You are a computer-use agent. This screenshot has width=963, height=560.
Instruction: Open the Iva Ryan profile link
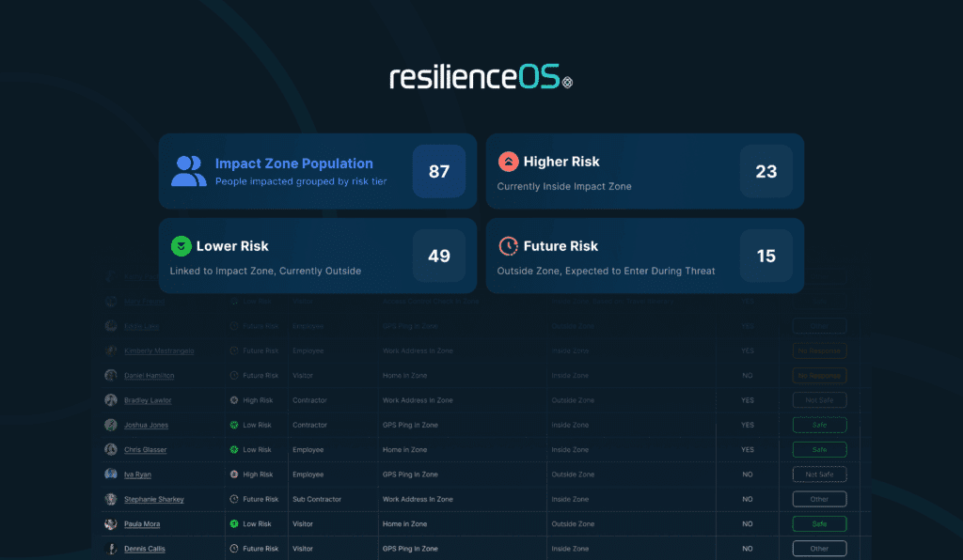[137, 474]
